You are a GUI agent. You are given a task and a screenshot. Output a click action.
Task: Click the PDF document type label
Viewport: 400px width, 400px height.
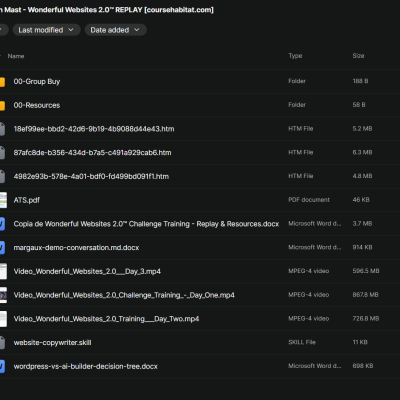point(309,200)
